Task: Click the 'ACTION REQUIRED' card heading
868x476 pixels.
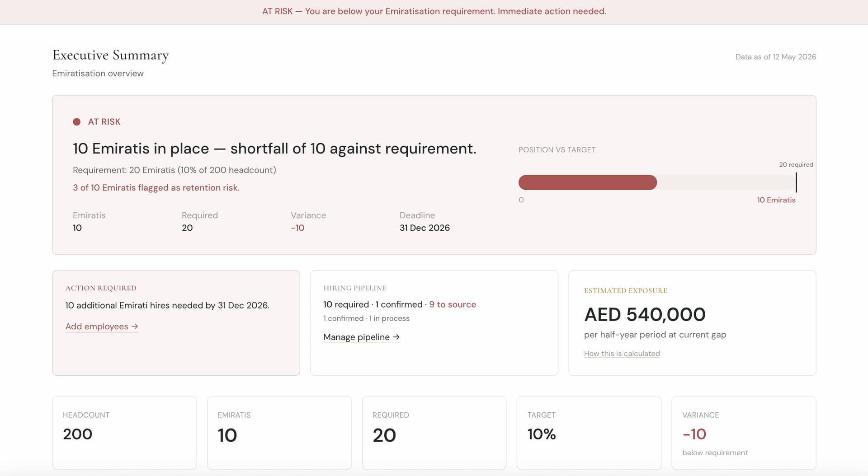Action: click(101, 288)
